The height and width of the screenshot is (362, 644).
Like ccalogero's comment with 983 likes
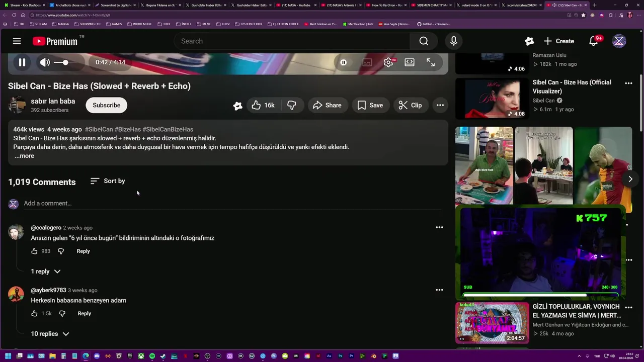point(34,251)
